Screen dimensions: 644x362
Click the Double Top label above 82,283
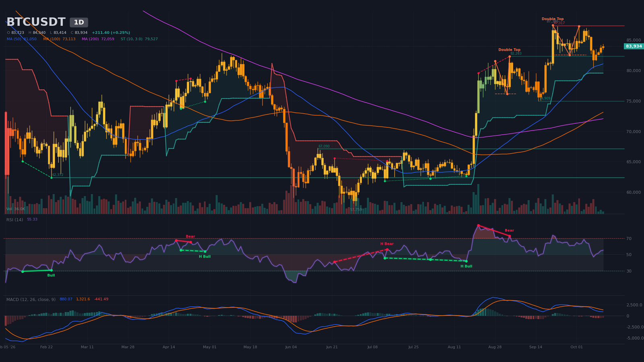tap(509, 50)
